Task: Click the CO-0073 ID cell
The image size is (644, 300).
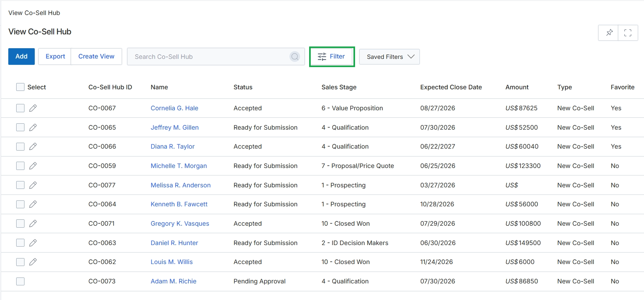Action: point(102,281)
